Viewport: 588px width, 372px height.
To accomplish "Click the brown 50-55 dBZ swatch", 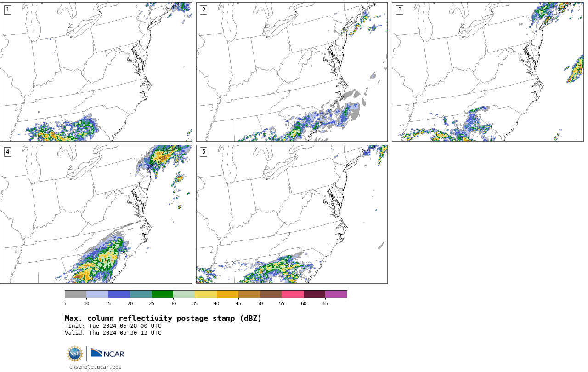I will coord(271,294).
